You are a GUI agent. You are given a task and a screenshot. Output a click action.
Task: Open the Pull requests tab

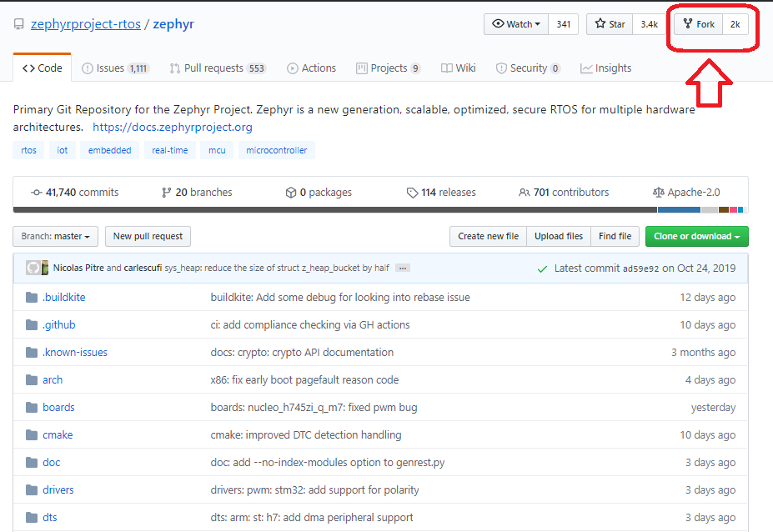click(x=217, y=68)
